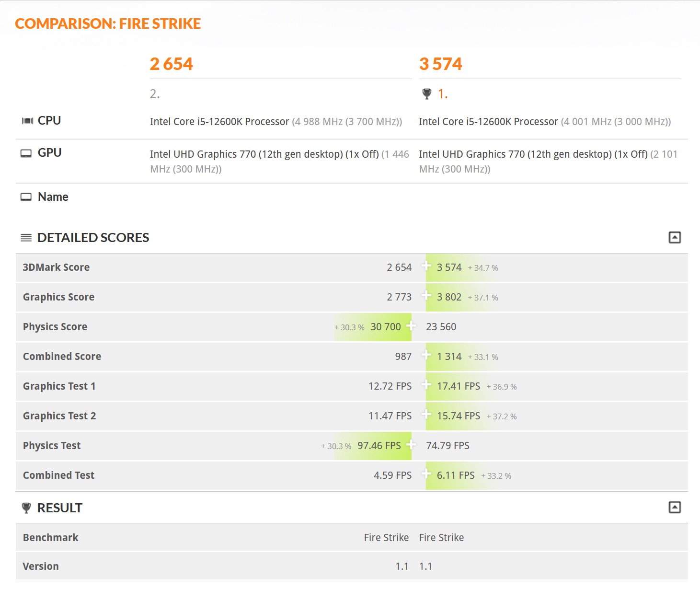The width and height of the screenshot is (700, 601).
Task: Open the 3 574 score result
Action: 441,64
